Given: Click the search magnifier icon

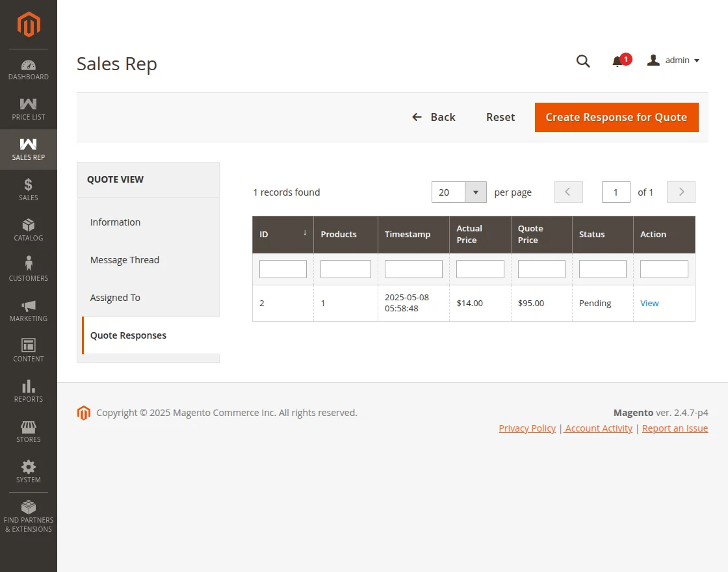Looking at the screenshot, I should coord(583,61).
